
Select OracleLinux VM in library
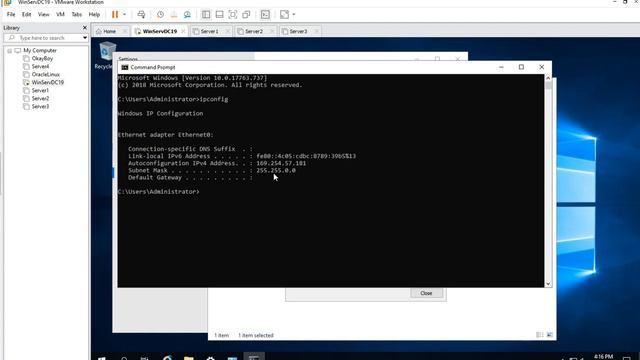point(45,74)
